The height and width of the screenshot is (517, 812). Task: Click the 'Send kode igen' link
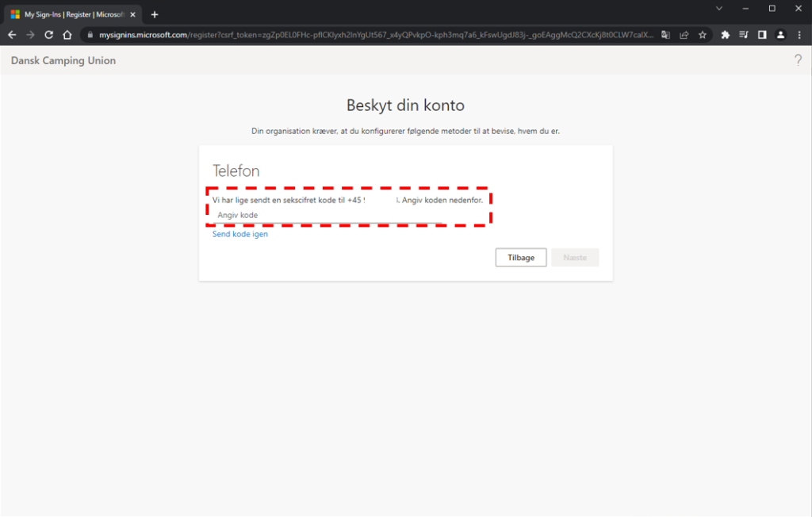coord(240,235)
